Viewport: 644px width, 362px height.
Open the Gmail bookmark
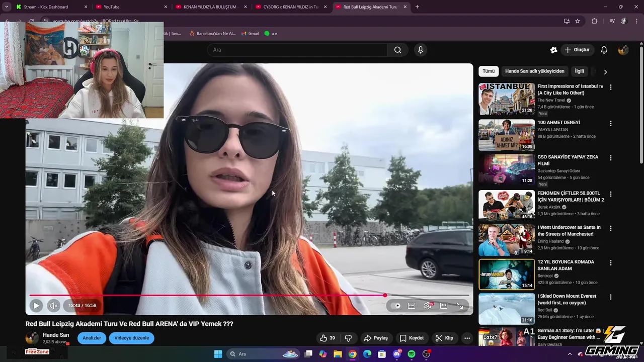tap(250, 33)
